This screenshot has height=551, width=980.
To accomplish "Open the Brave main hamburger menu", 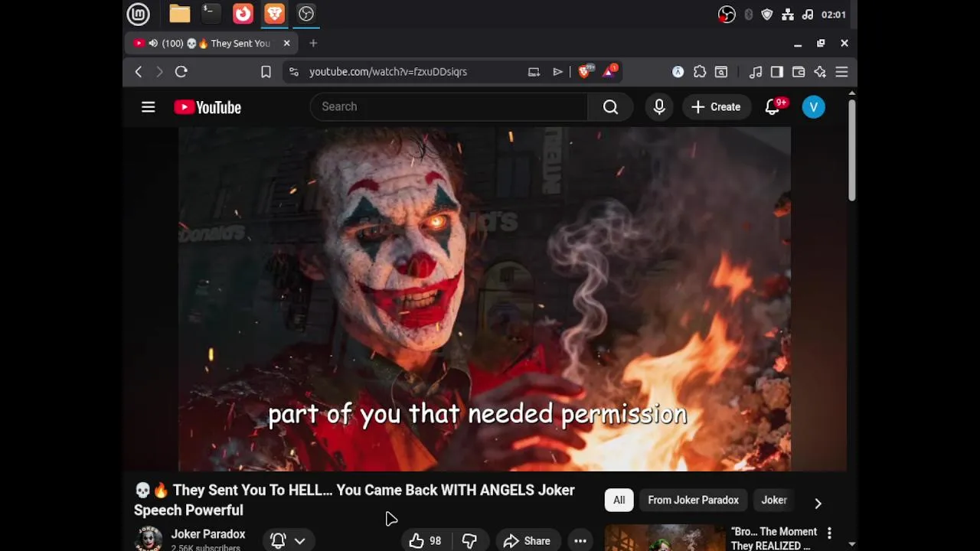I will (x=841, y=72).
